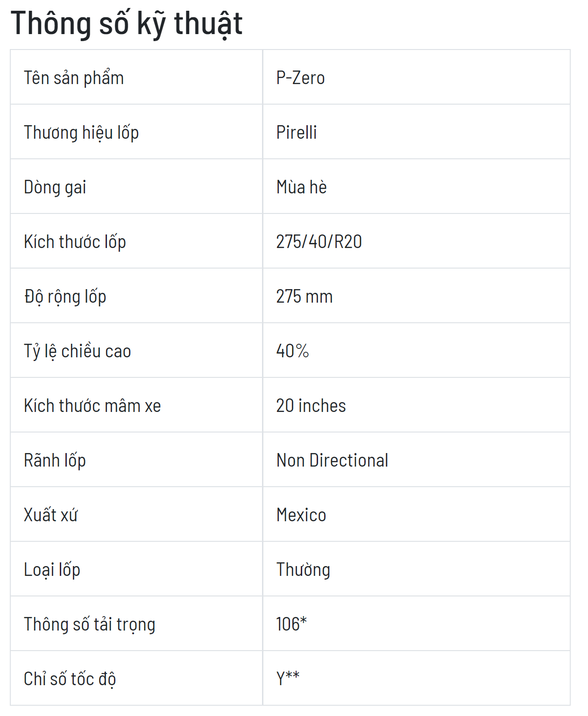Screen dimensions: 588x716
Task: Select the 'Tỷ lệ chiều cao' label
Action: tap(78, 351)
